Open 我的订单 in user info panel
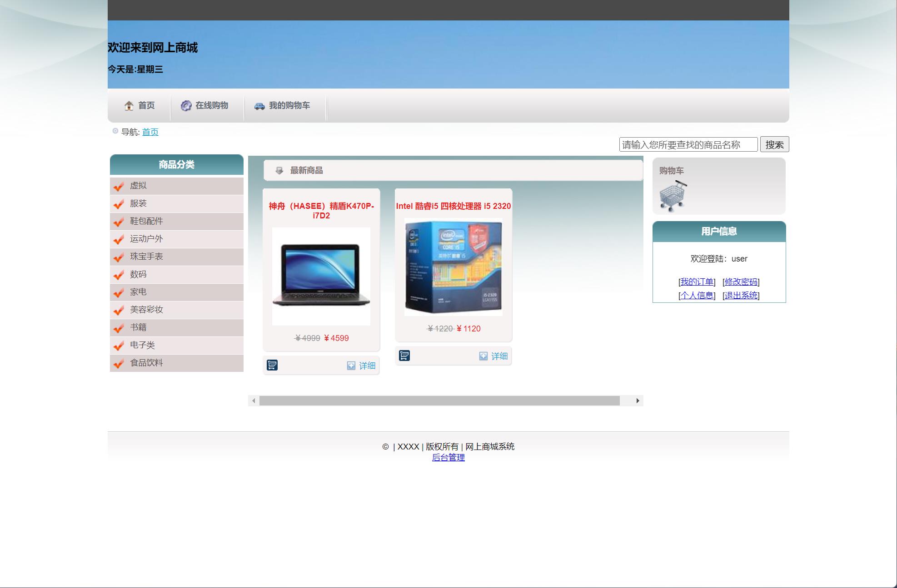Image resolution: width=897 pixels, height=588 pixels. pyautogui.click(x=696, y=282)
